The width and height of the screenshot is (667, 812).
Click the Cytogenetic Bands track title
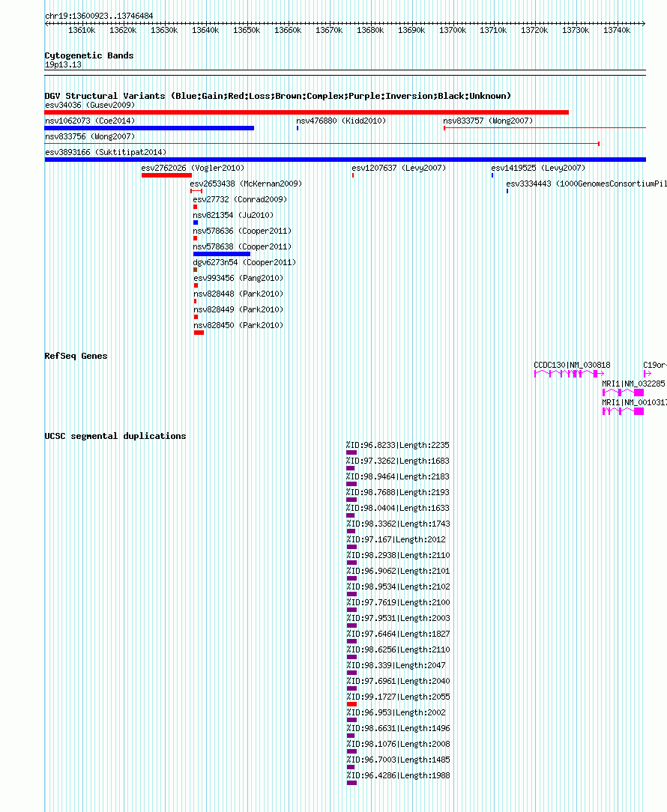point(89,55)
